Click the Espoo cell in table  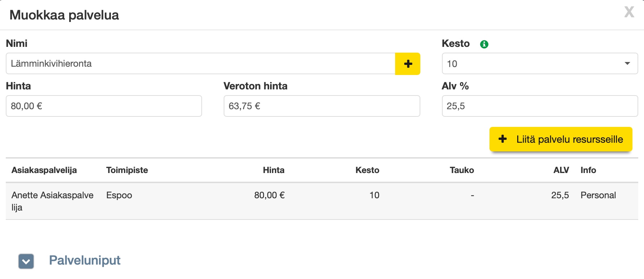pyautogui.click(x=119, y=195)
